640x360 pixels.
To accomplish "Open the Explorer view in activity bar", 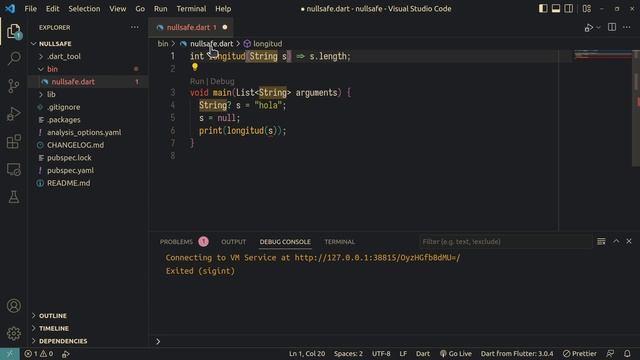I will click(x=13, y=31).
